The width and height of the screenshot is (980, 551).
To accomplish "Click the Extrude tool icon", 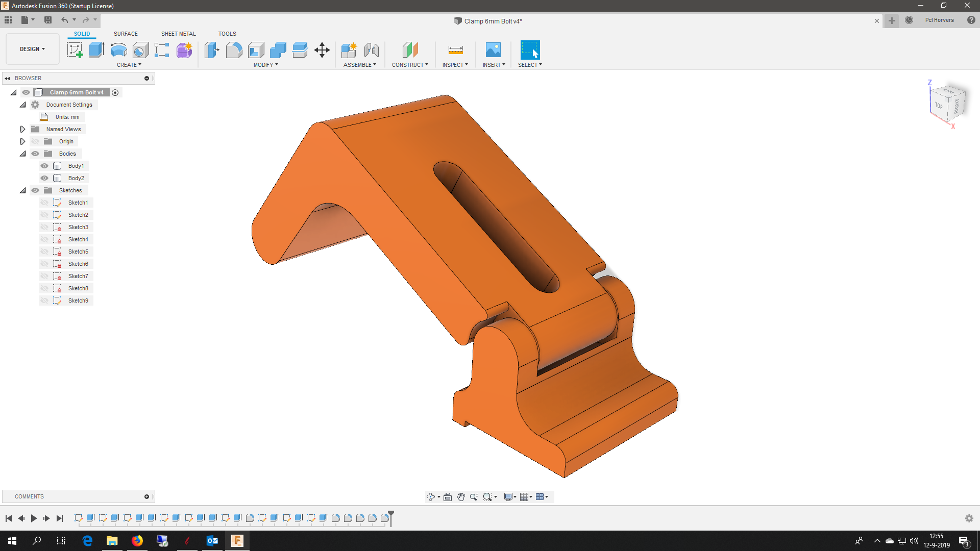I will click(96, 50).
